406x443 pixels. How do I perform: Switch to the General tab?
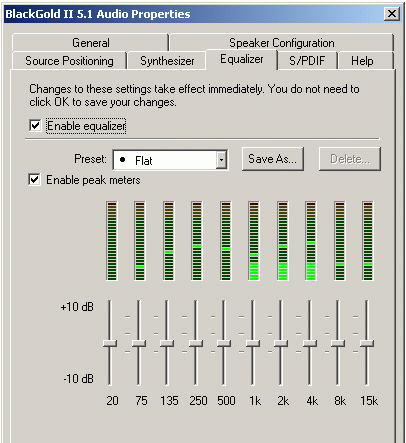(x=90, y=43)
